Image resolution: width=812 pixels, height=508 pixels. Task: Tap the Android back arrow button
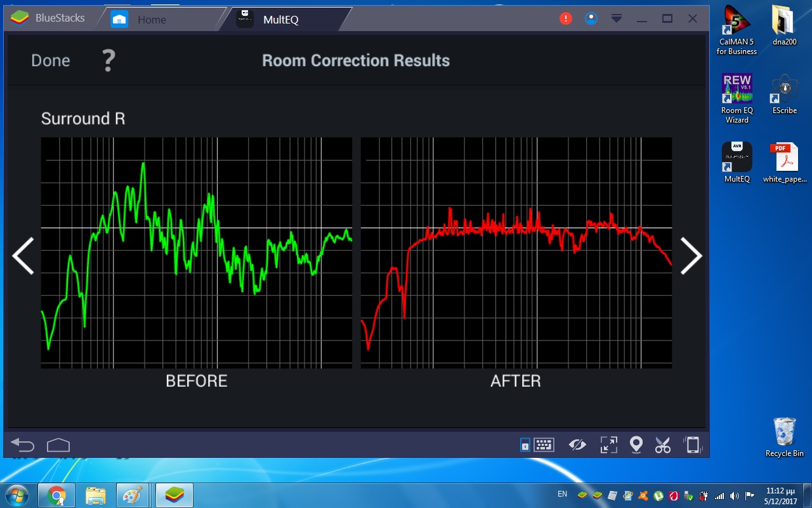click(x=23, y=445)
